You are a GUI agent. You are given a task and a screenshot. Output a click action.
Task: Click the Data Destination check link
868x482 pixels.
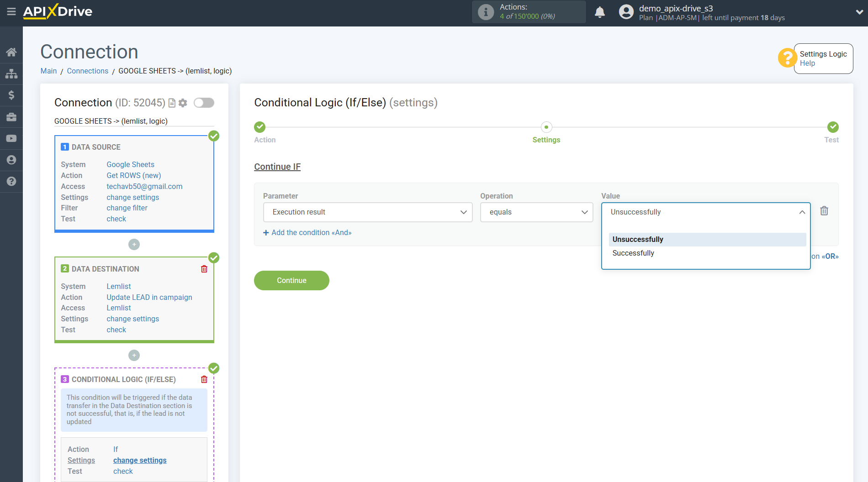116,330
